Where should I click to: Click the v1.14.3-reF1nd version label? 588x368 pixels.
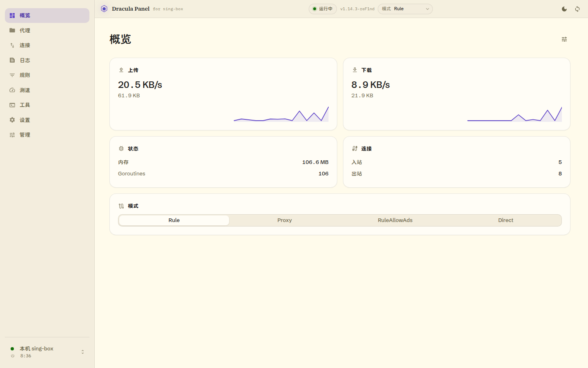tap(357, 9)
